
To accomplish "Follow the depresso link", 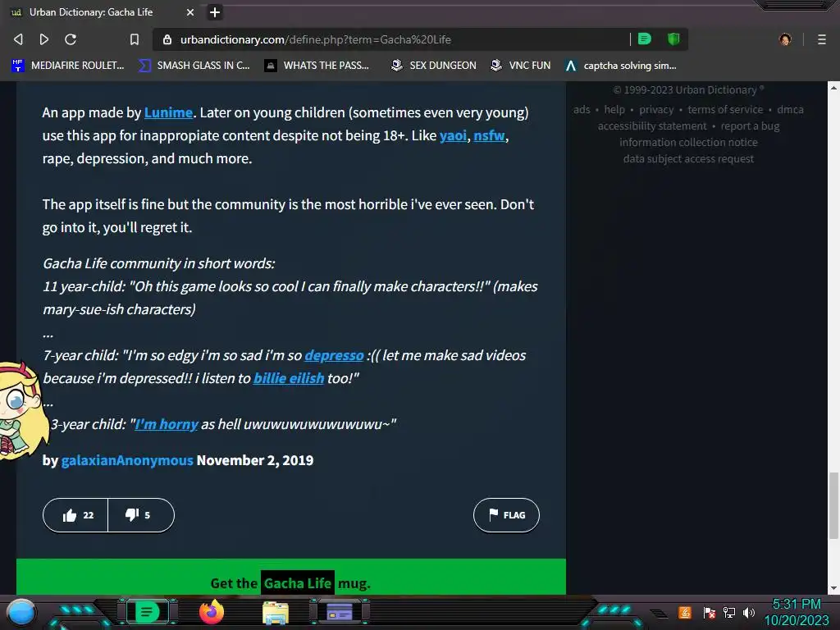I will [334, 355].
